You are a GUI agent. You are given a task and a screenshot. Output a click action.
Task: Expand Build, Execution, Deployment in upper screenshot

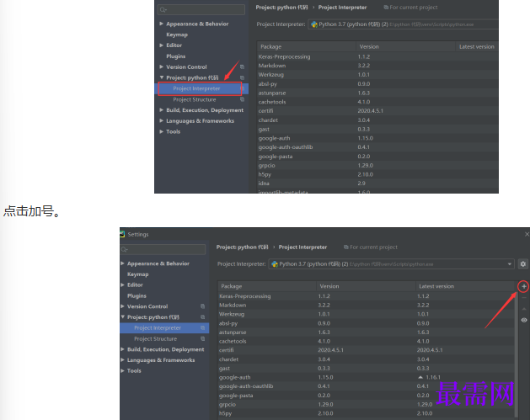[161, 110]
